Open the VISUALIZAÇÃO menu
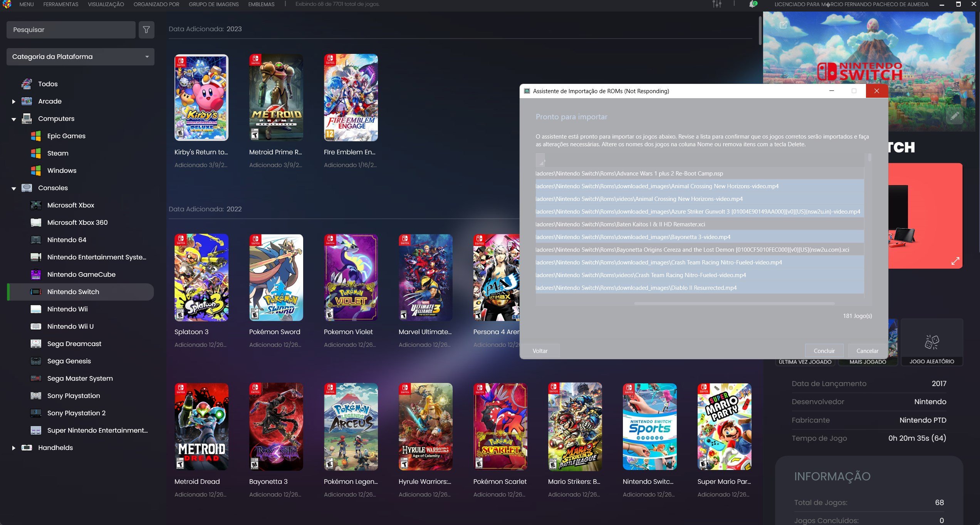 click(106, 4)
